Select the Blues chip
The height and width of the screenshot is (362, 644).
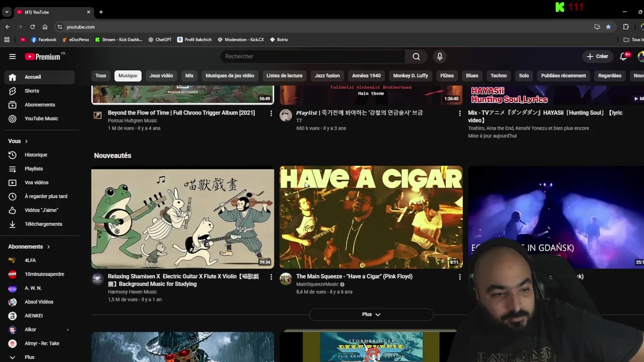(472, 75)
